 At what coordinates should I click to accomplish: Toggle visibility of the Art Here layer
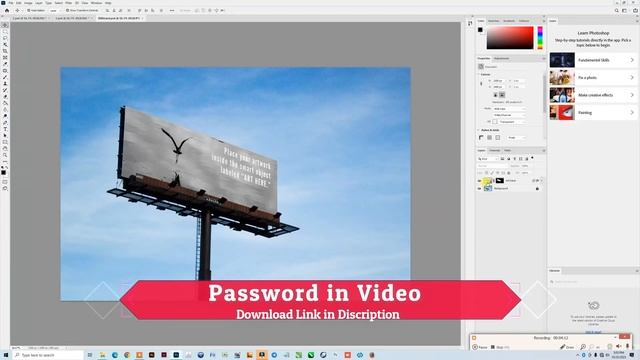pyautogui.click(x=480, y=180)
